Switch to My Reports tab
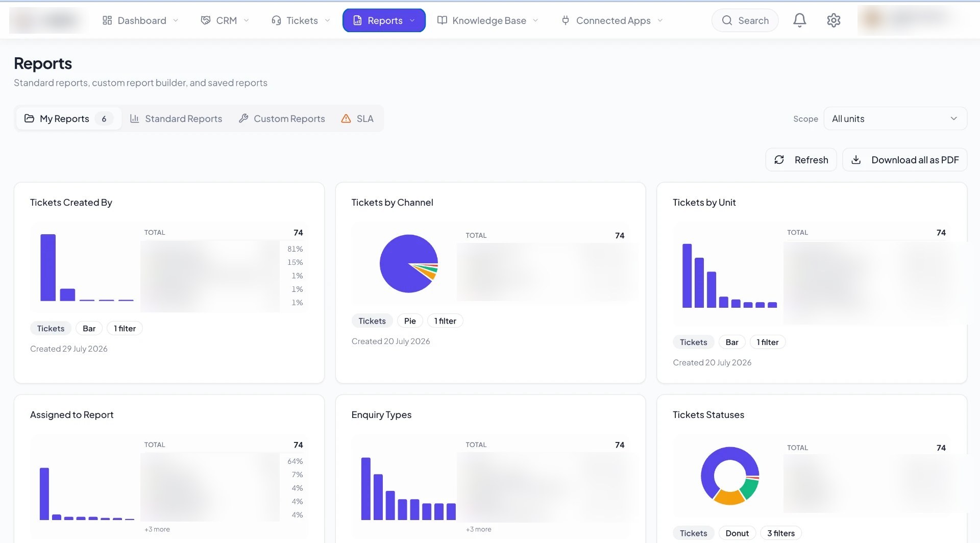This screenshot has height=543, width=980. [68, 118]
